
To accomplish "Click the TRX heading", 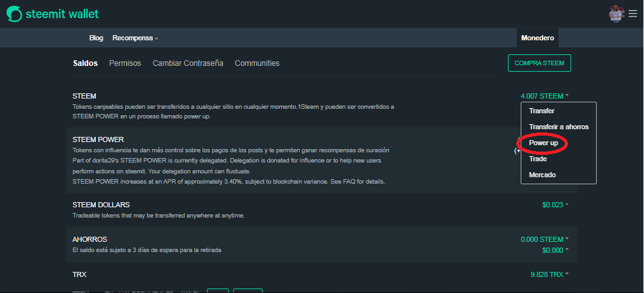I will click(x=79, y=274).
